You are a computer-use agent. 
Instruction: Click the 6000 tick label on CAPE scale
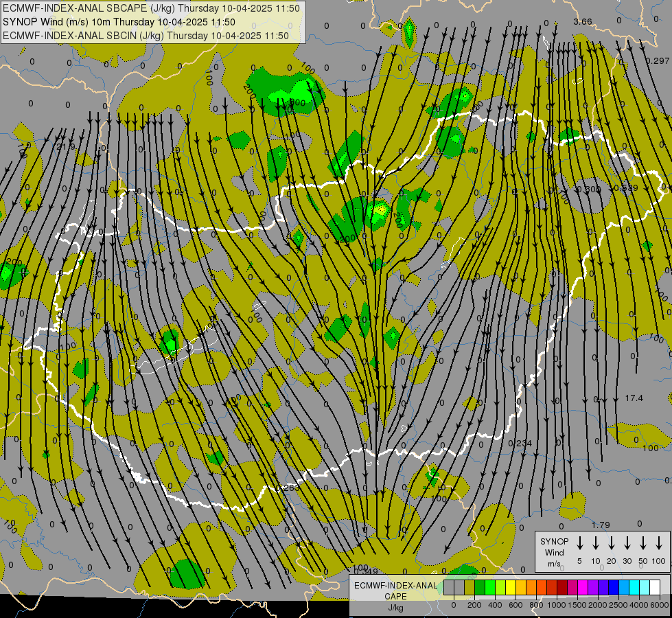[x=660, y=605]
